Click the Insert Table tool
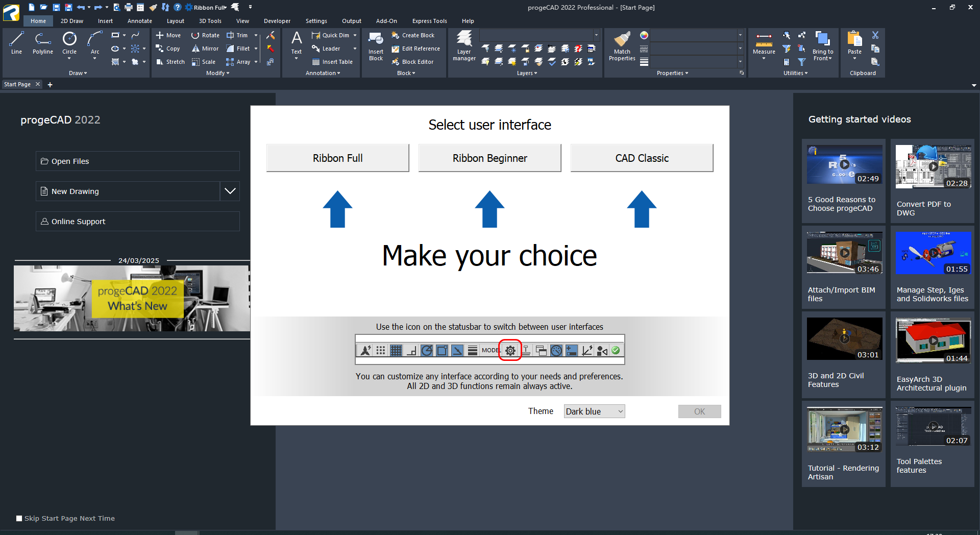Screen dimensions: 980x535 [x=332, y=62]
